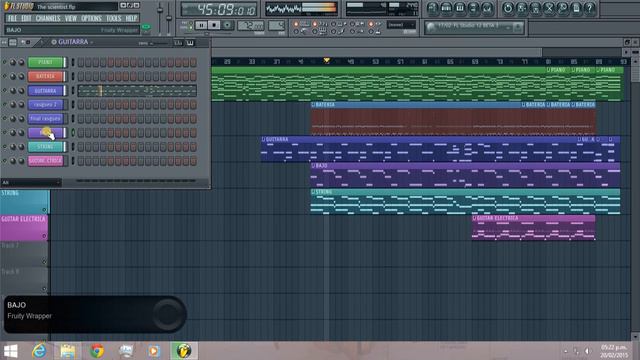Open the browser shortcut icon
This screenshot has width=640, height=360.
point(473,8)
